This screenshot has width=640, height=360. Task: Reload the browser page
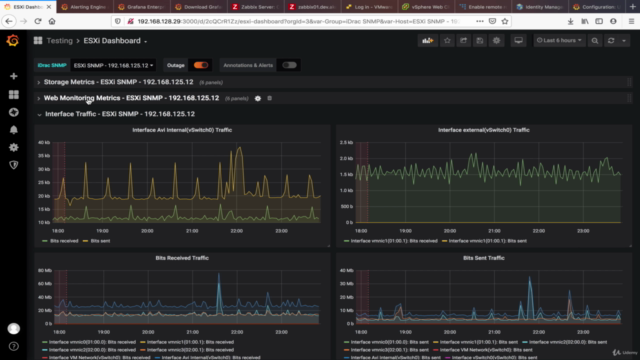38,21
